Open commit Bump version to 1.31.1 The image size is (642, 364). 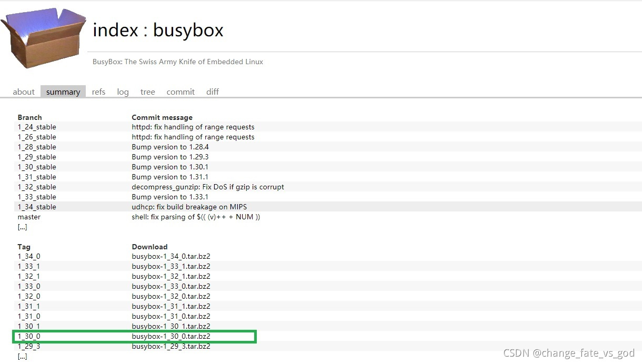170,177
